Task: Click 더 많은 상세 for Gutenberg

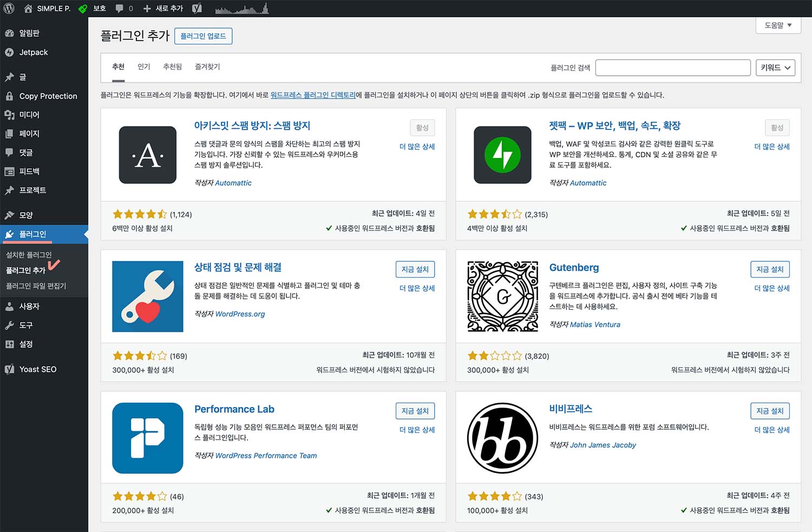Action: [x=772, y=288]
